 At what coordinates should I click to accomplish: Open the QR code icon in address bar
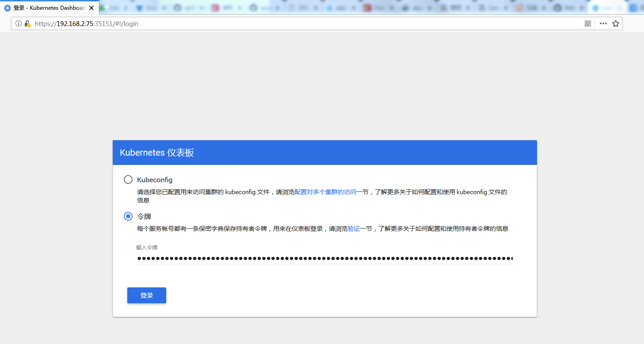click(588, 24)
